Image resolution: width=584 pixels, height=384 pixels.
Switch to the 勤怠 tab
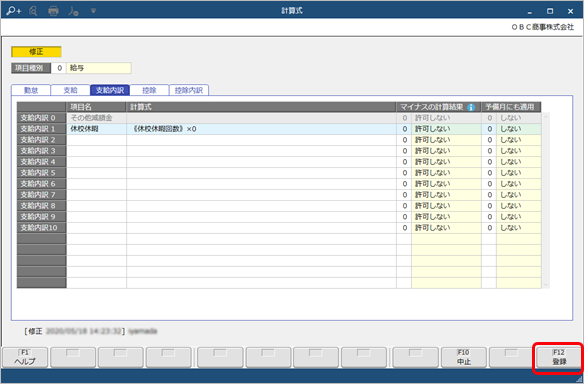tap(31, 90)
